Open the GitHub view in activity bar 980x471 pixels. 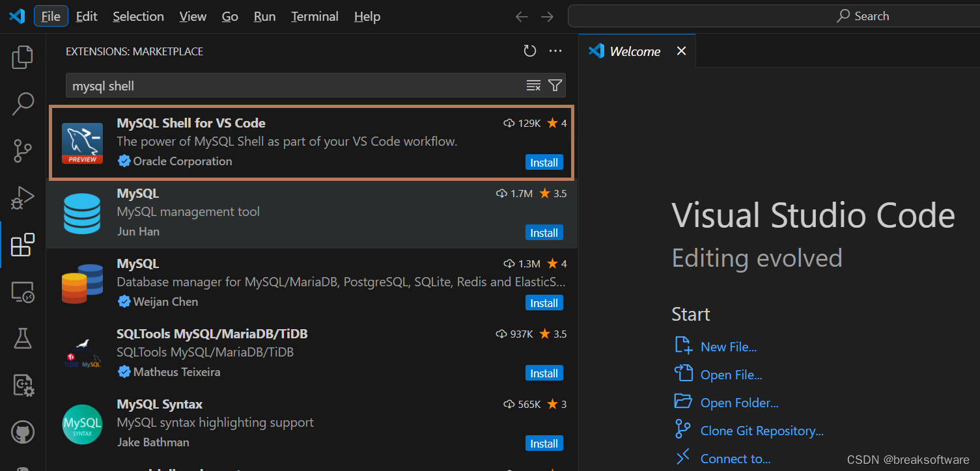pyautogui.click(x=23, y=432)
